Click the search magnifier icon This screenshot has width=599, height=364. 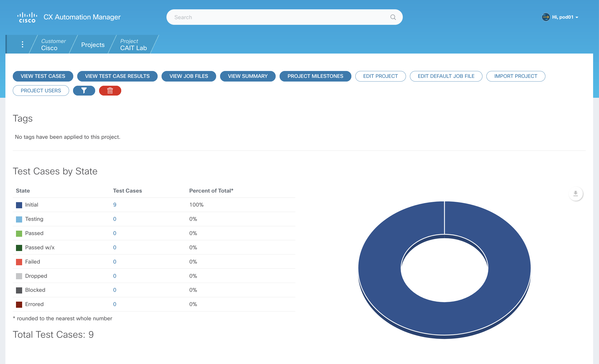coord(393,17)
